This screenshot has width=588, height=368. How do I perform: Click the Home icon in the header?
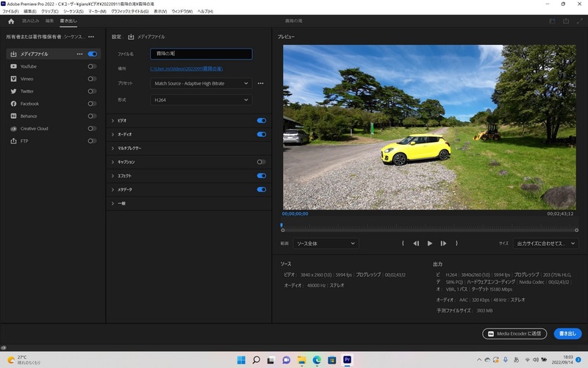[x=11, y=21]
